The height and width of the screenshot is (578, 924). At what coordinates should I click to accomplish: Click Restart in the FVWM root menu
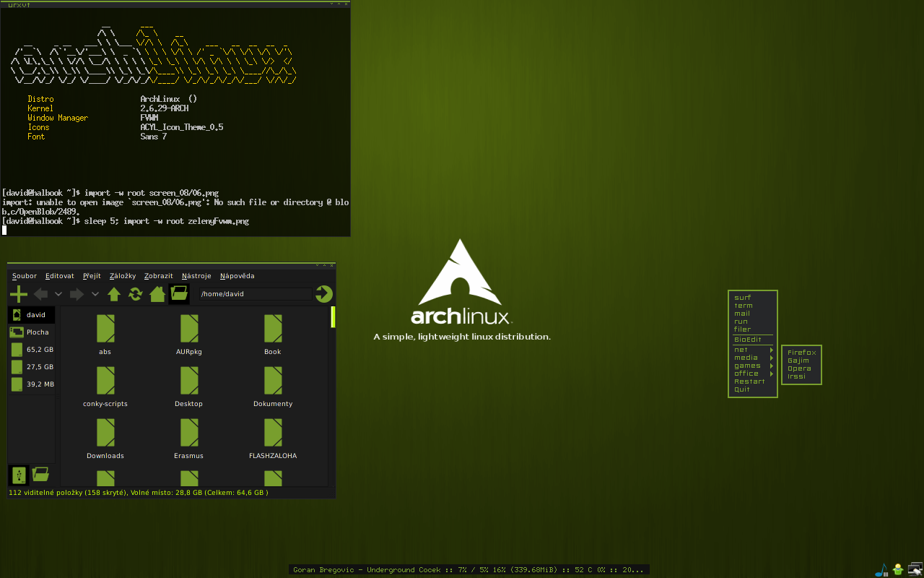749,381
